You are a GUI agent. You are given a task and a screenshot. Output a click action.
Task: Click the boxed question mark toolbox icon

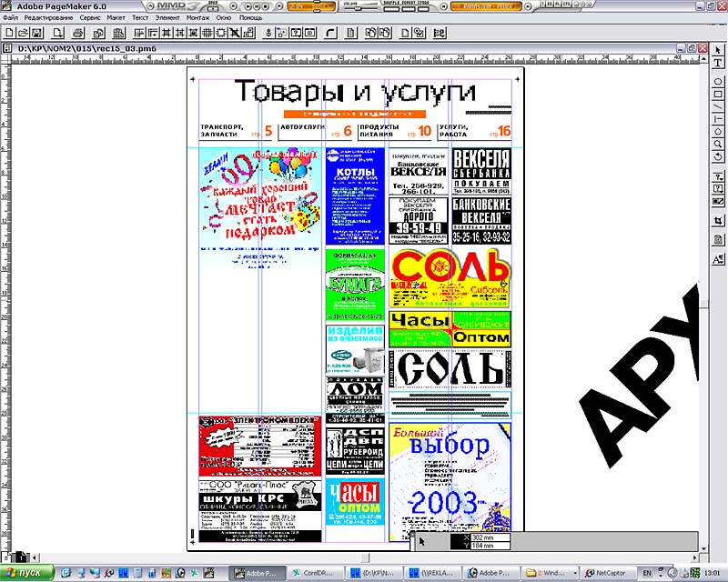pos(718,189)
